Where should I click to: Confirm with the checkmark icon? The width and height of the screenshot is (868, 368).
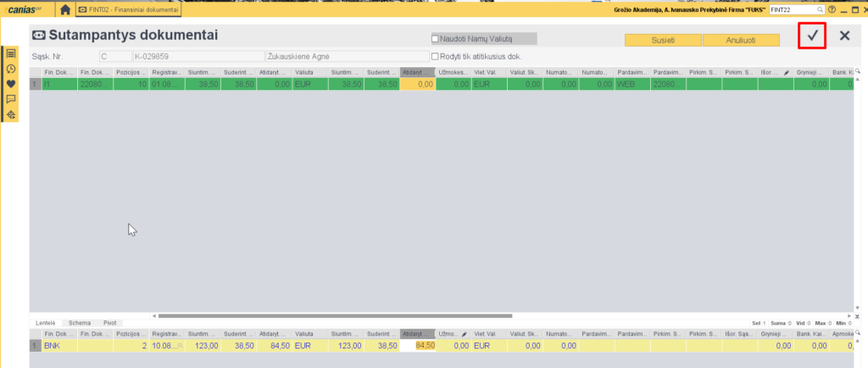click(x=812, y=36)
